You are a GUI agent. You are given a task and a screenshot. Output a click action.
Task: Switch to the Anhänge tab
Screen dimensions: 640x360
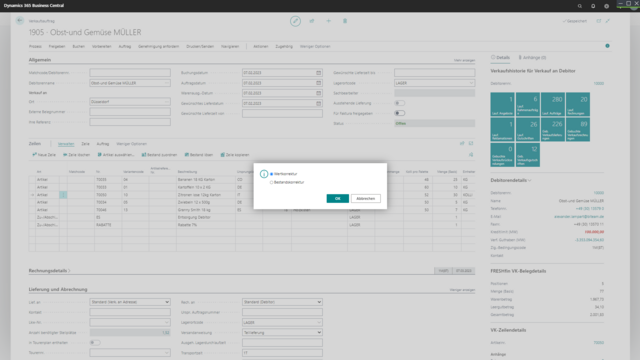pyautogui.click(x=532, y=58)
